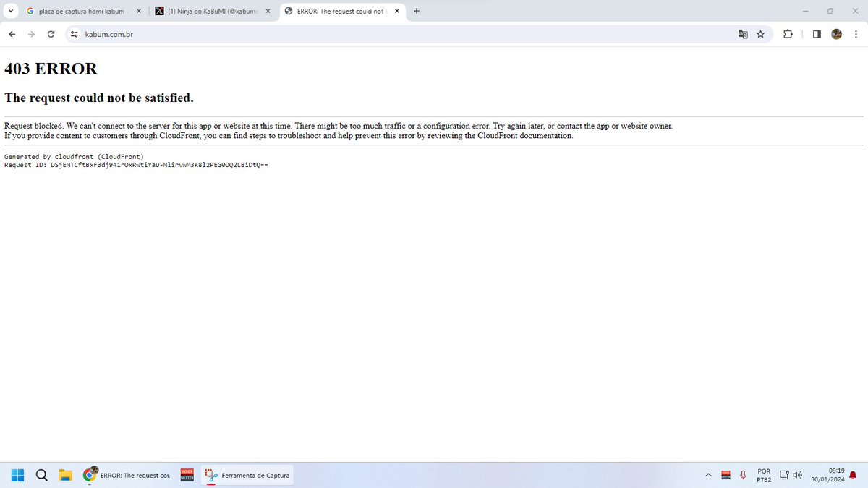Screen dimensions: 868x488
Task: Open the Translate this page icon
Action: 743,34
